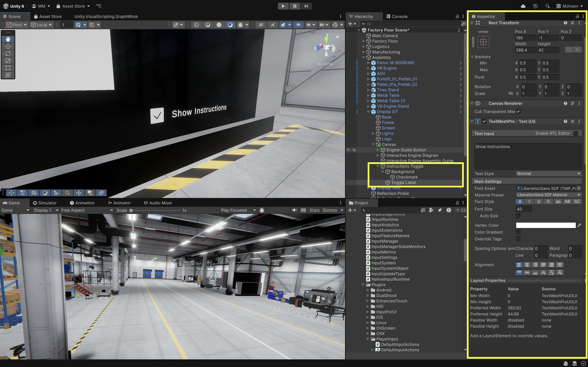Mute Game view audio icon
The image size is (588, 367).
coord(294,210)
